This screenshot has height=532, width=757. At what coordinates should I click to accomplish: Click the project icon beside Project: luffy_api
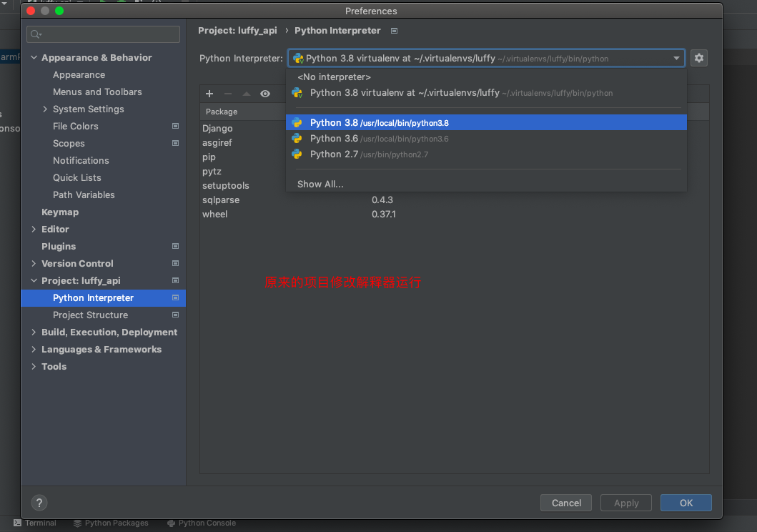(x=175, y=280)
